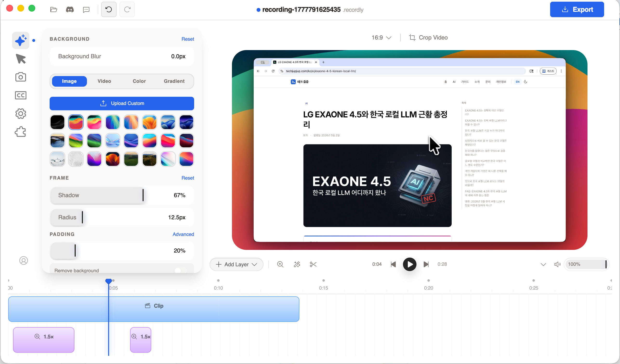
Task: Pick the snowy mountain wallpaper thumbnail
Action: [x=57, y=159]
